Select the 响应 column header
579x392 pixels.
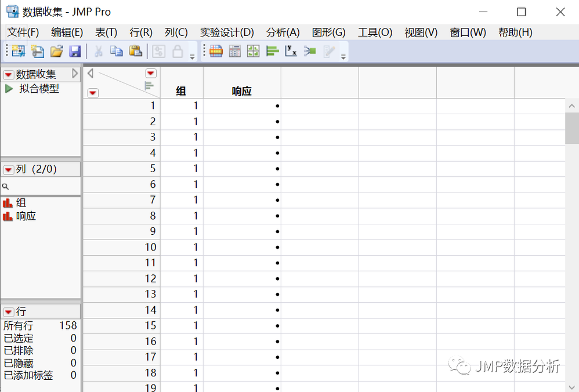242,91
